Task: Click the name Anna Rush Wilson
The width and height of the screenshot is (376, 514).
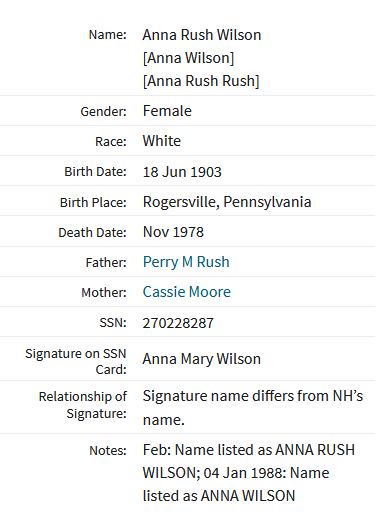Action: click(x=202, y=35)
